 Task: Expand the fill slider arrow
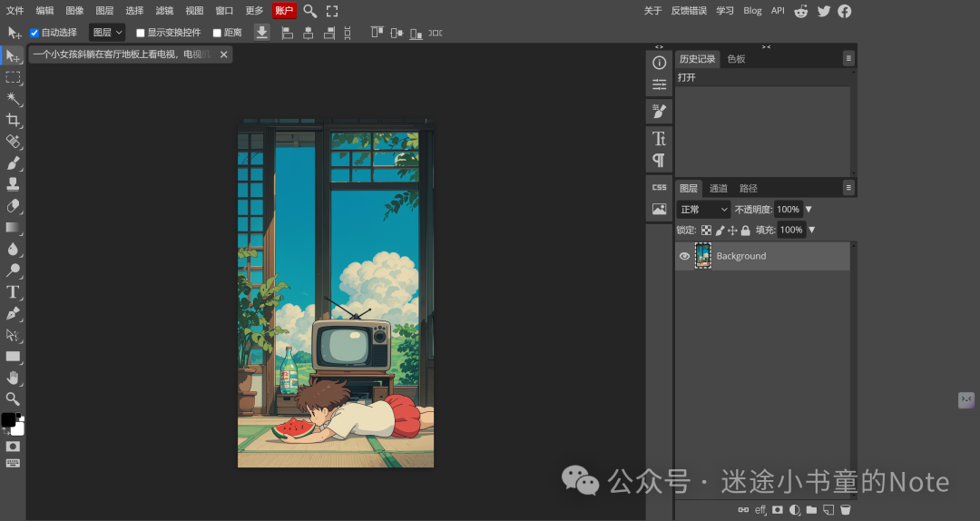812,231
